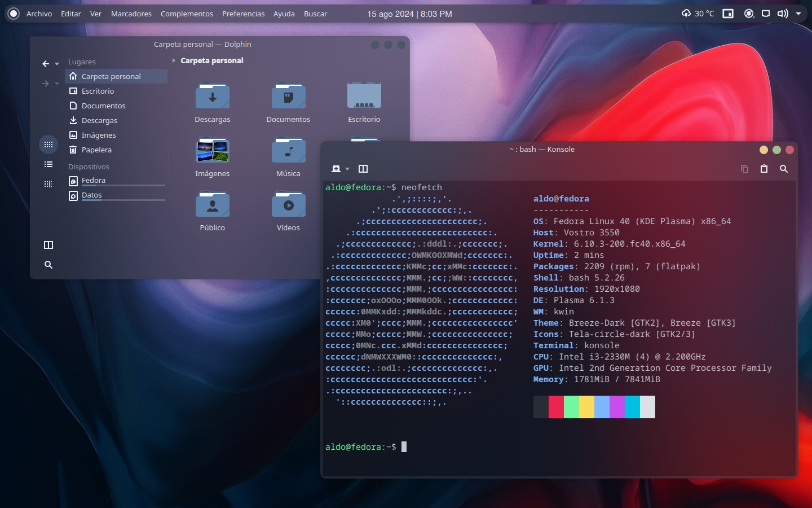
Task: Open the new tab profile dropdown in Konsole
Action: (x=347, y=169)
